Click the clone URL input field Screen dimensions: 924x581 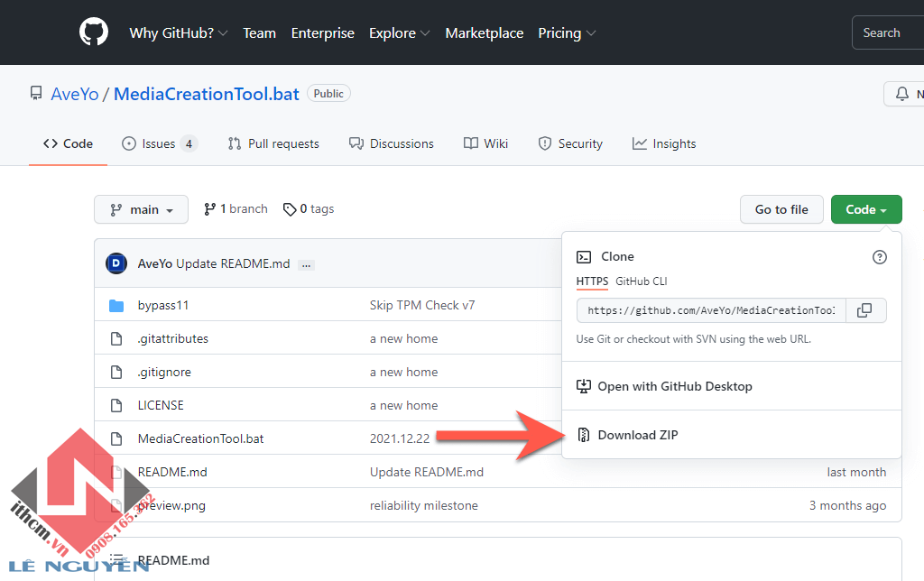(711, 310)
